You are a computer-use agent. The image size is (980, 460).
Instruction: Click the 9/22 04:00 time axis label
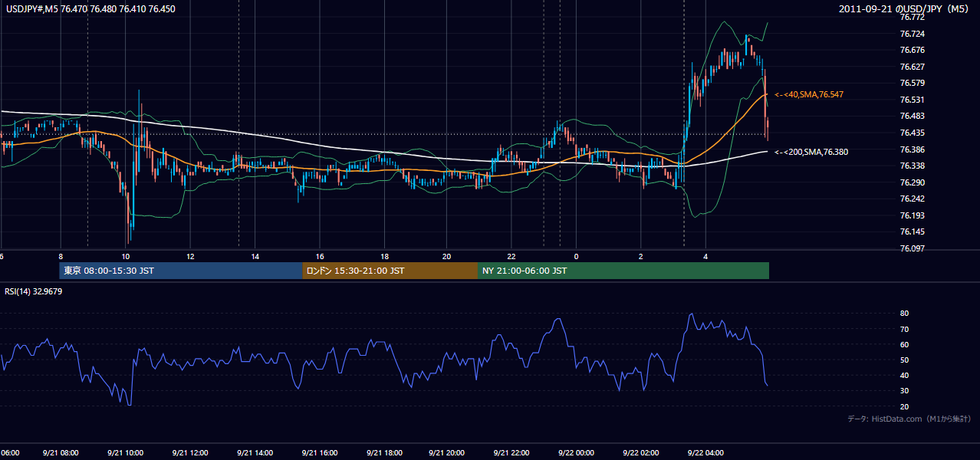coord(705,453)
